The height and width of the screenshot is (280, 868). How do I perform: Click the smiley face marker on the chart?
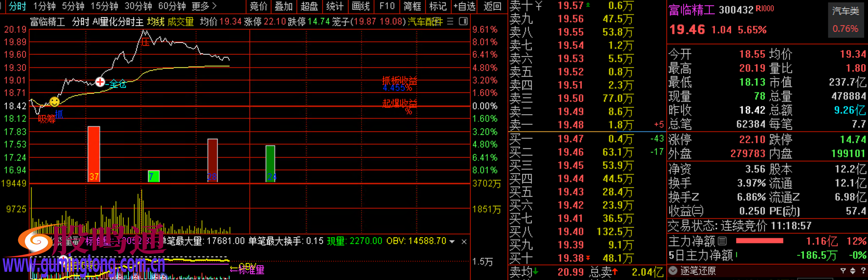[x=54, y=101]
